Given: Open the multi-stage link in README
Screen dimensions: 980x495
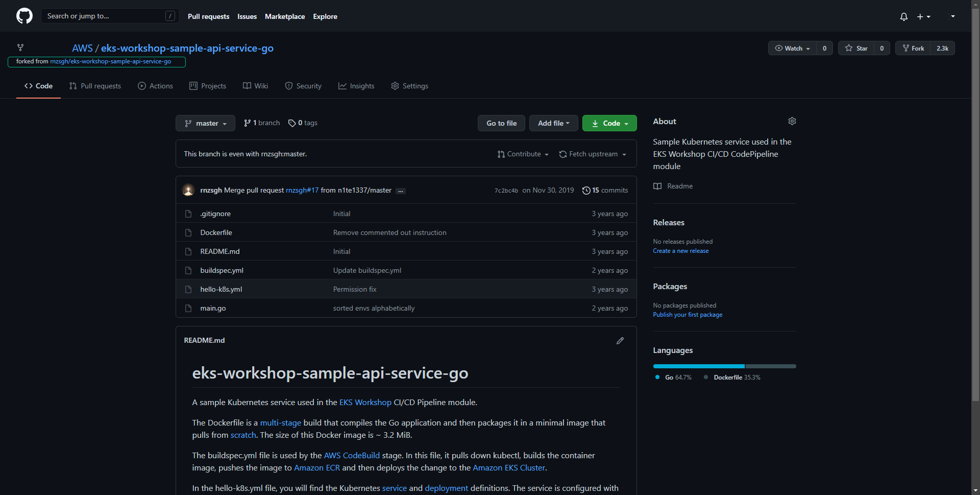Looking at the screenshot, I should [x=281, y=423].
